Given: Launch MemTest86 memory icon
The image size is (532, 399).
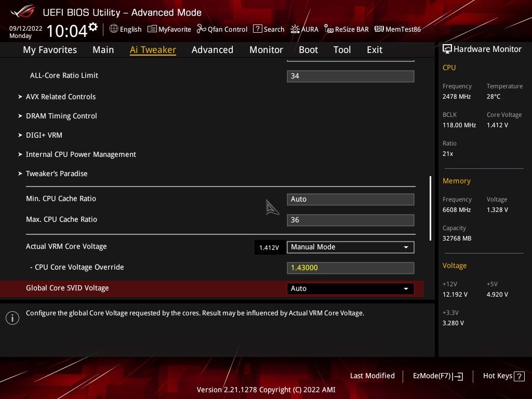Looking at the screenshot, I should [379, 29].
